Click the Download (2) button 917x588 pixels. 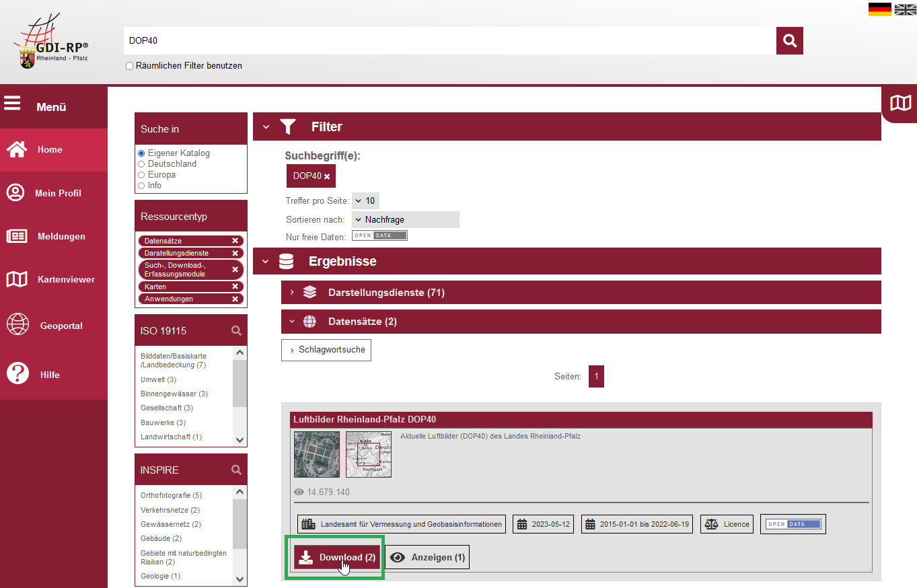point(337,557)
